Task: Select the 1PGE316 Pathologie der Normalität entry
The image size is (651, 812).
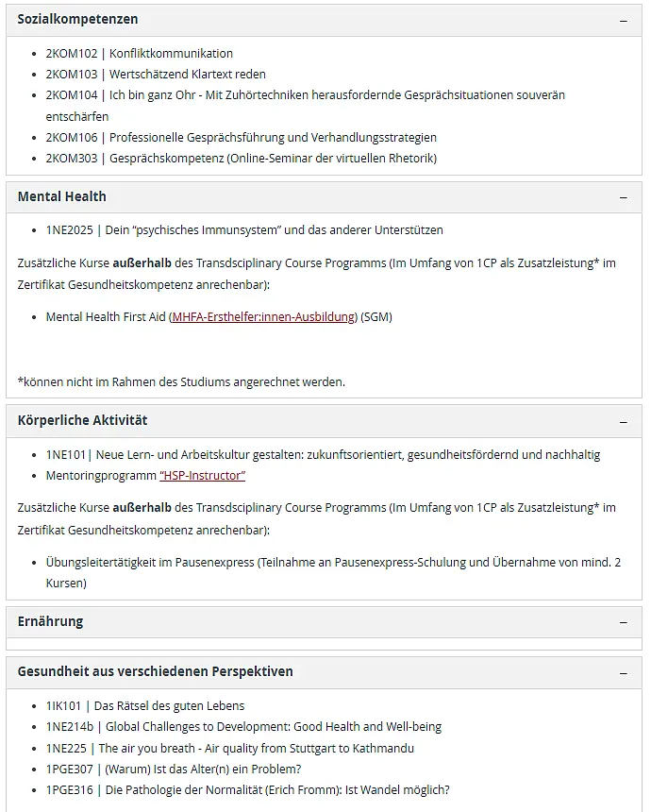Action: pyautogui.click(x=247, y=789)
